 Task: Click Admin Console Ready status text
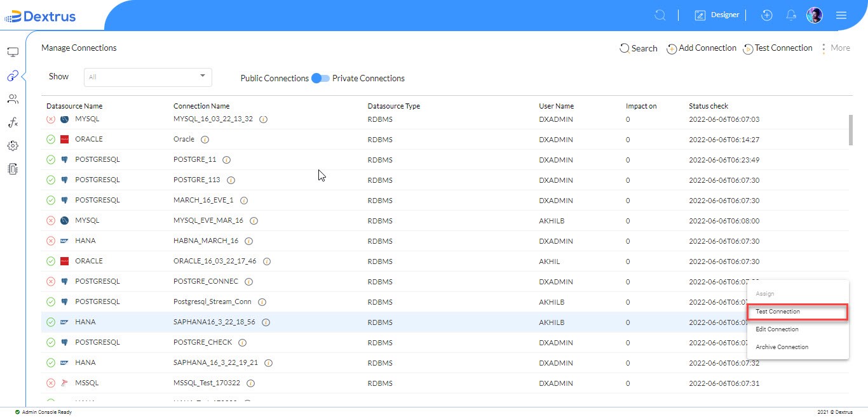point(46,412)
